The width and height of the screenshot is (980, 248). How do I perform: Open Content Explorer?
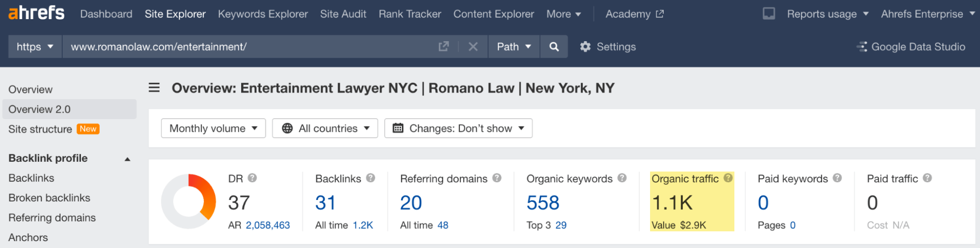pos(494,14)
